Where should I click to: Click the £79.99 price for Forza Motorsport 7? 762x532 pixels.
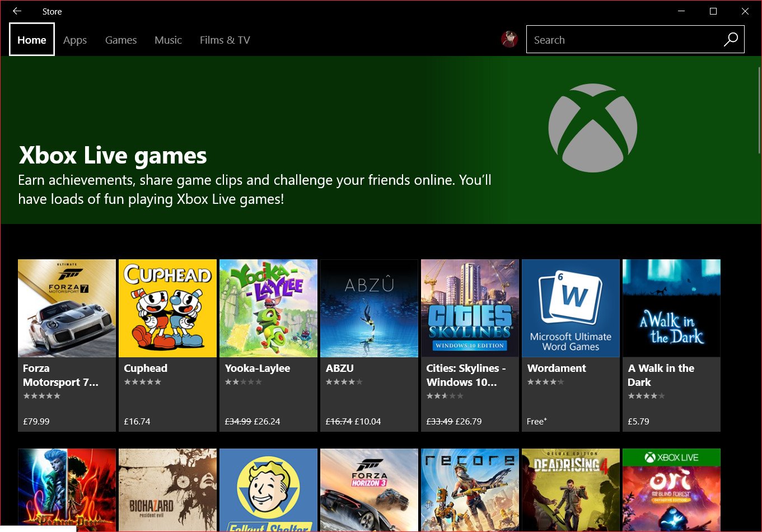tap(36, 421)
